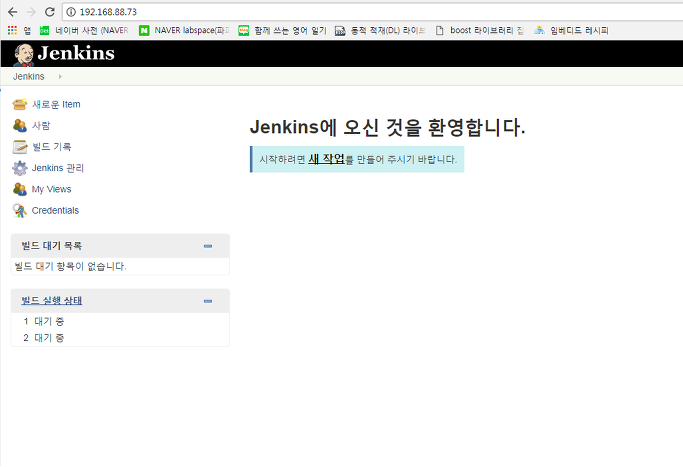The image size is (683, 467).
Task: Click executor 2 대기 중 row
Action: (120, 338)
